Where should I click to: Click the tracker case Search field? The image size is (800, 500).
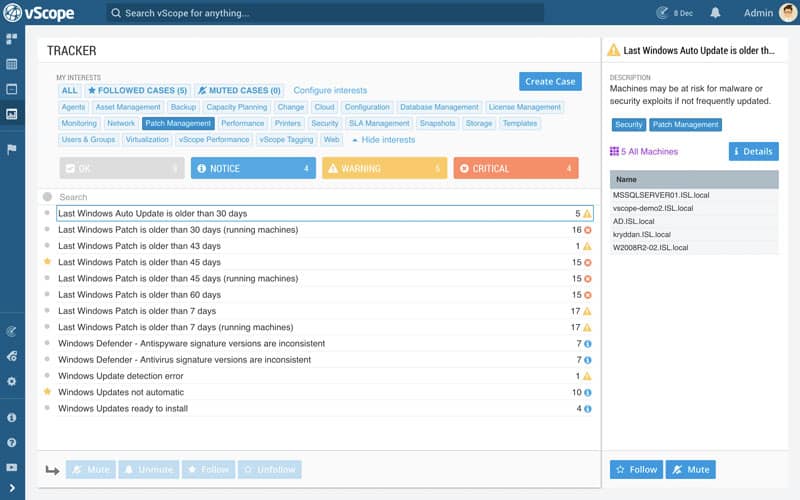(326, 197)
